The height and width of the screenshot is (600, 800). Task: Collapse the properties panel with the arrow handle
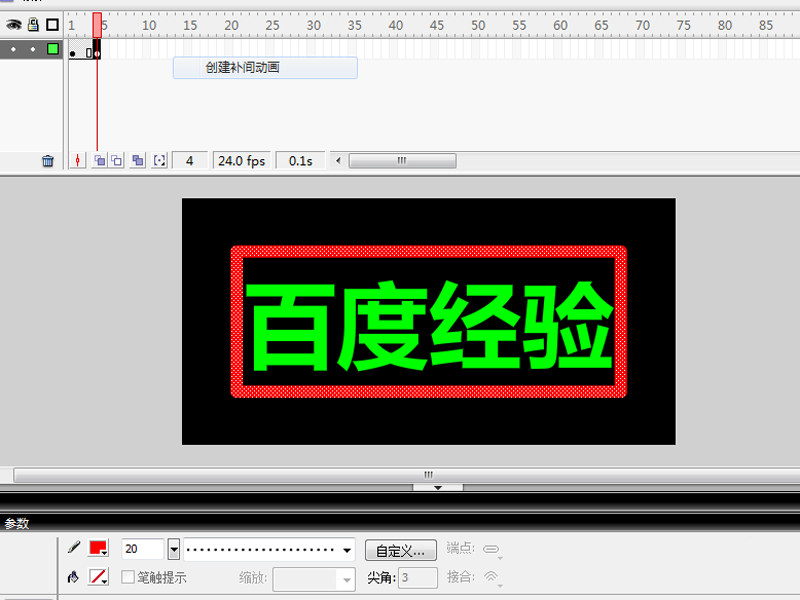pyautogui.click(x=438, y=488)
